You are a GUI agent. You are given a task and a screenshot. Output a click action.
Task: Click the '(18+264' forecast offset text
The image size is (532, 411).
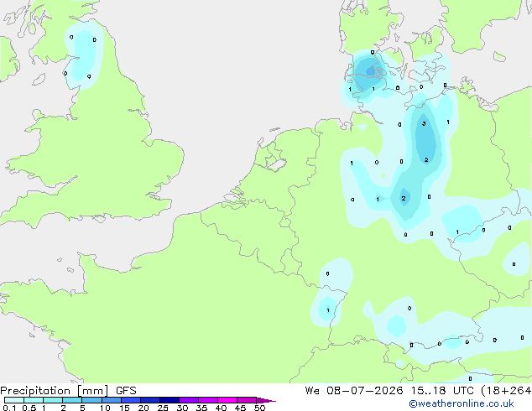[x=506, y=391]
